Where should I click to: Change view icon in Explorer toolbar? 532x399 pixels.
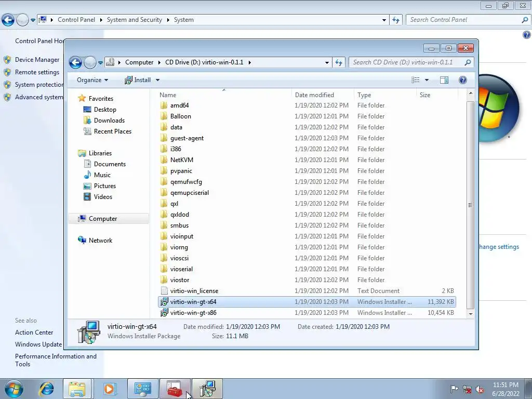pos(415,80)
